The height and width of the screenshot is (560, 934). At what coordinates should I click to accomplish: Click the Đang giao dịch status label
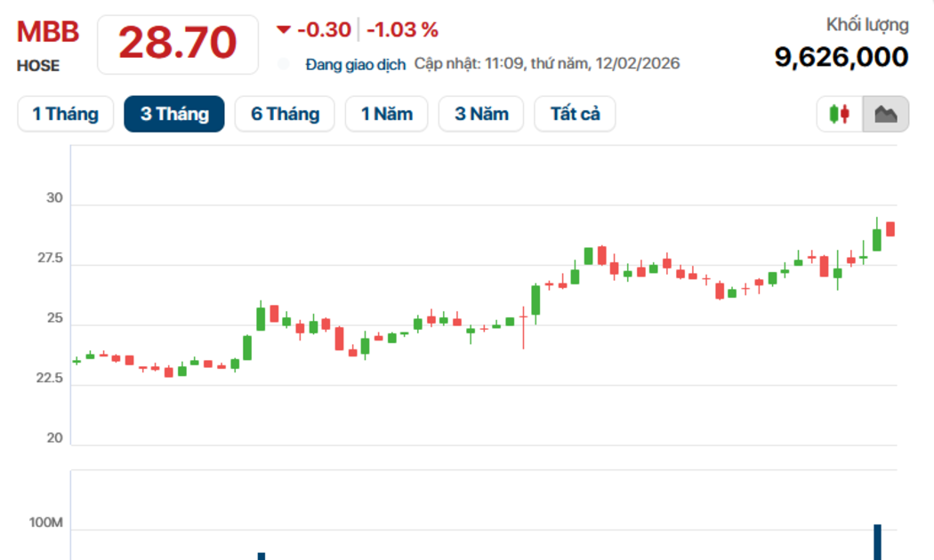point(356,64)
